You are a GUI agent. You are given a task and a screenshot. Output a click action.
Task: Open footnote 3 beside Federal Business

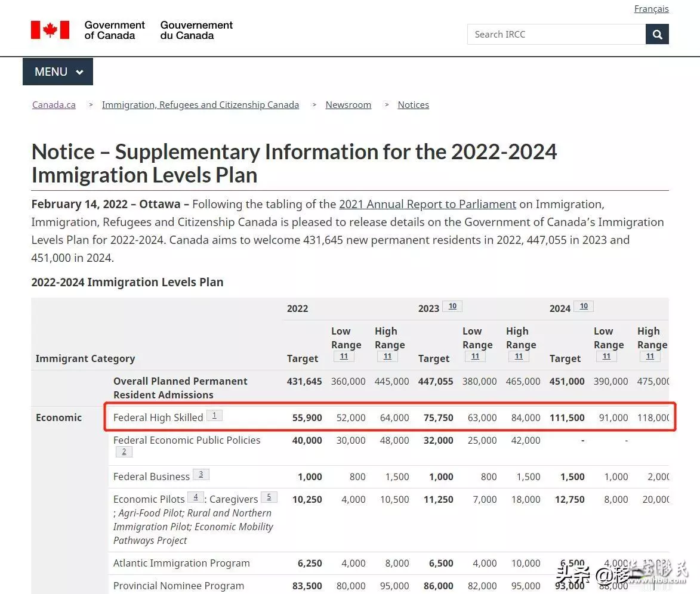coord(201,474)
